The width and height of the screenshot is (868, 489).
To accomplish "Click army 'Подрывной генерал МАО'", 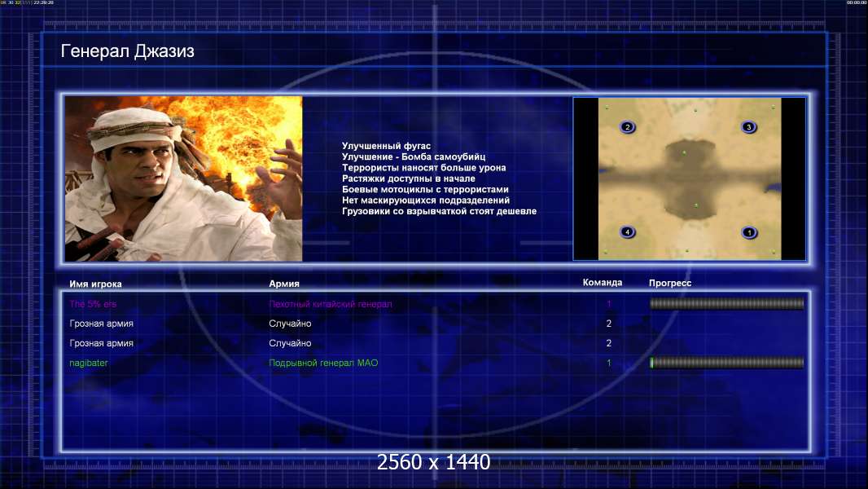I will [x=323, y=363].
